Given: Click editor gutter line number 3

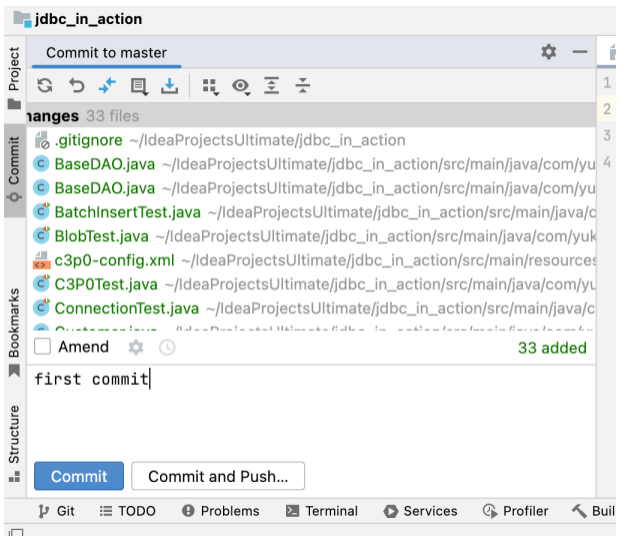Looking at the screenshot, I should pos(606,135).
